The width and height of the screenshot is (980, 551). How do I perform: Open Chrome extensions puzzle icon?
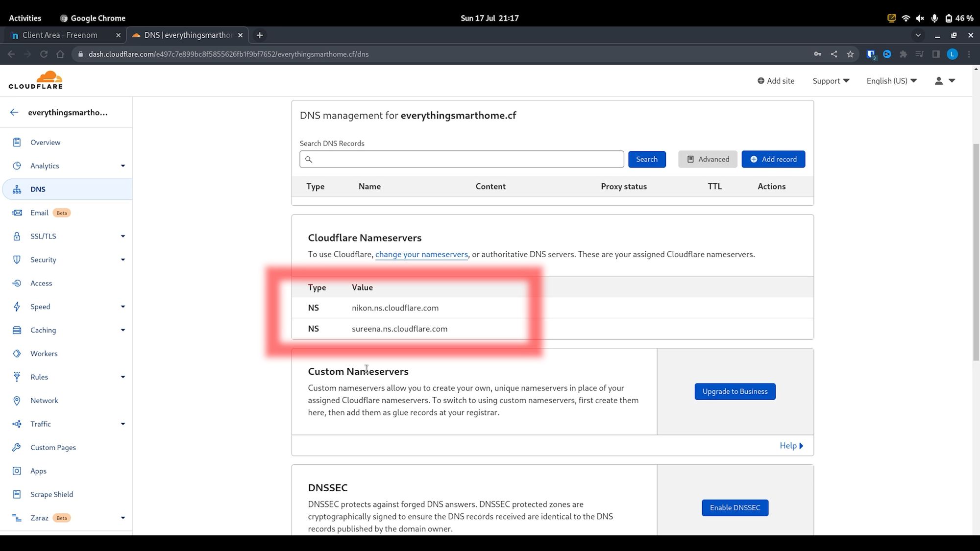[x=903, y=54]
